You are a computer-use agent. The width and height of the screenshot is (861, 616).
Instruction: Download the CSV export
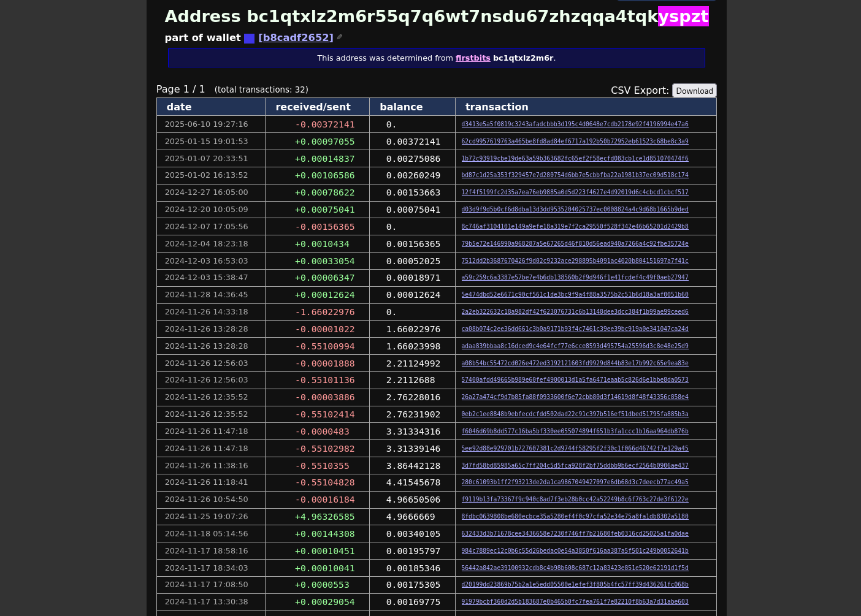694,91
